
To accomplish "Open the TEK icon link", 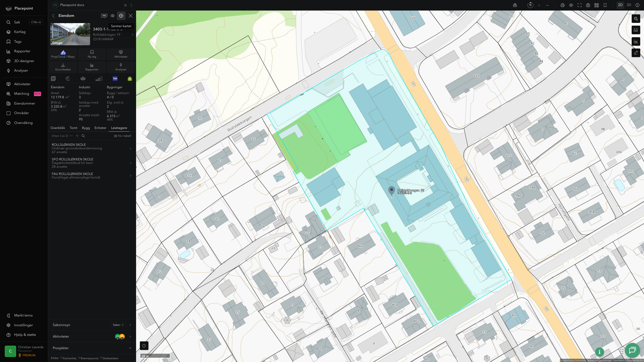I will [115, 78].
